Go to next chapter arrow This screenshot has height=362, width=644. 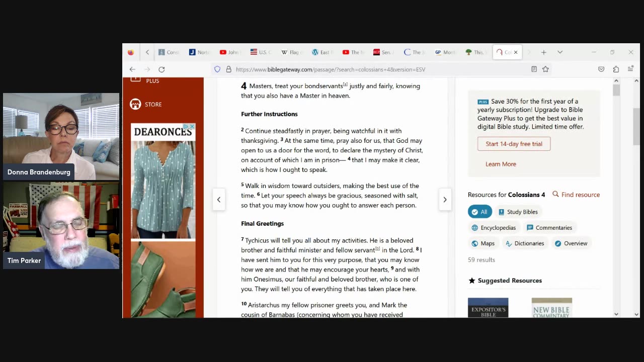[445, 200]
